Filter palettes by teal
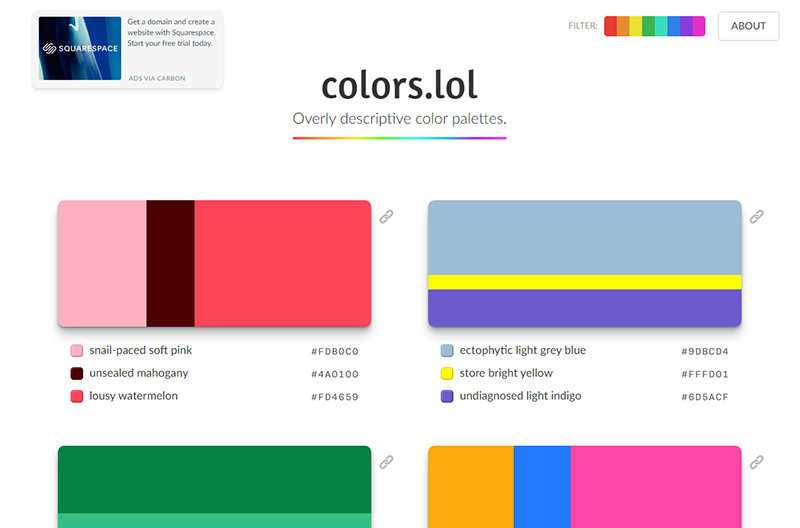Viewport: 800px width, 528px height. pyautogui.click(x=661, y=26)
